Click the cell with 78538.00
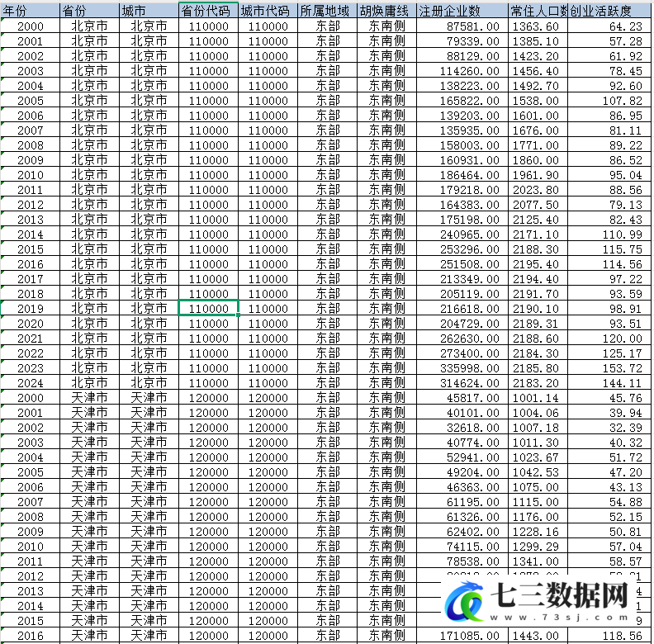This screenshot has width=654, height=644. [462, 561]
